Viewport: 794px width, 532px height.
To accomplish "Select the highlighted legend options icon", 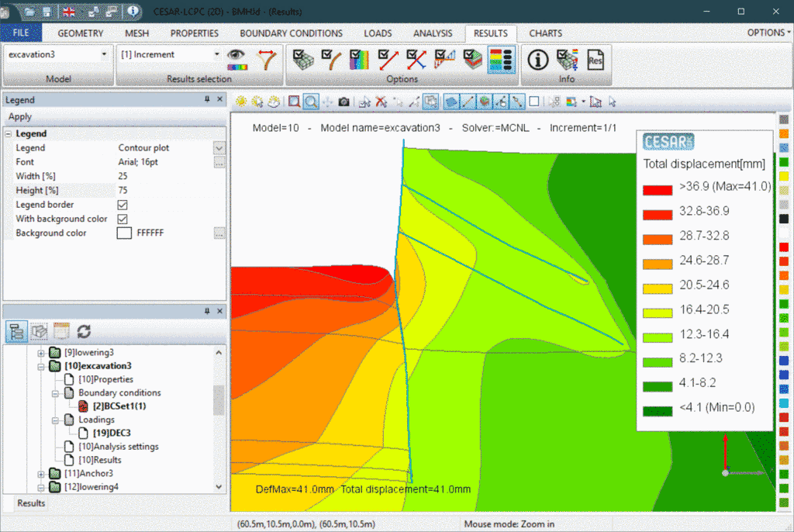I will [x=501, y=60].
